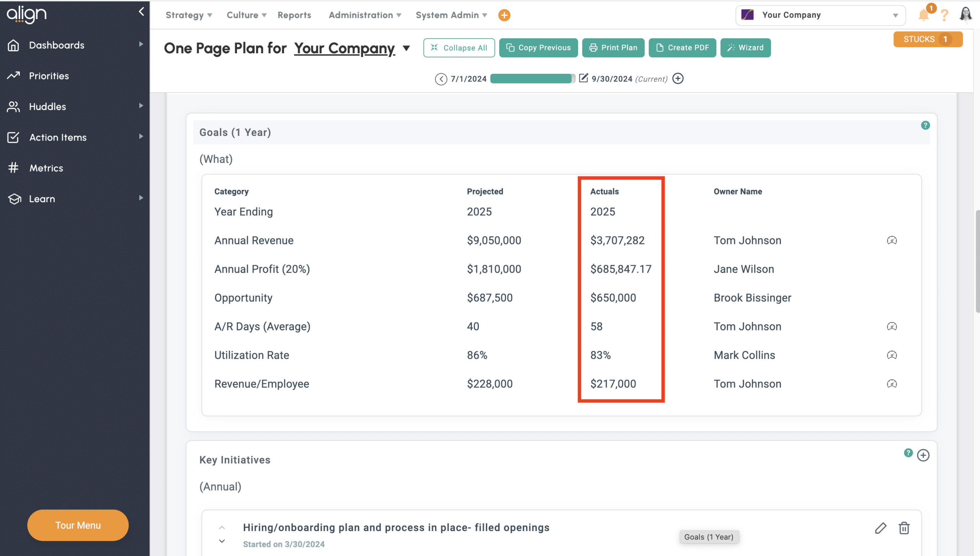Click the quarter progress bar
980x556 pixels.
[532, 79]
